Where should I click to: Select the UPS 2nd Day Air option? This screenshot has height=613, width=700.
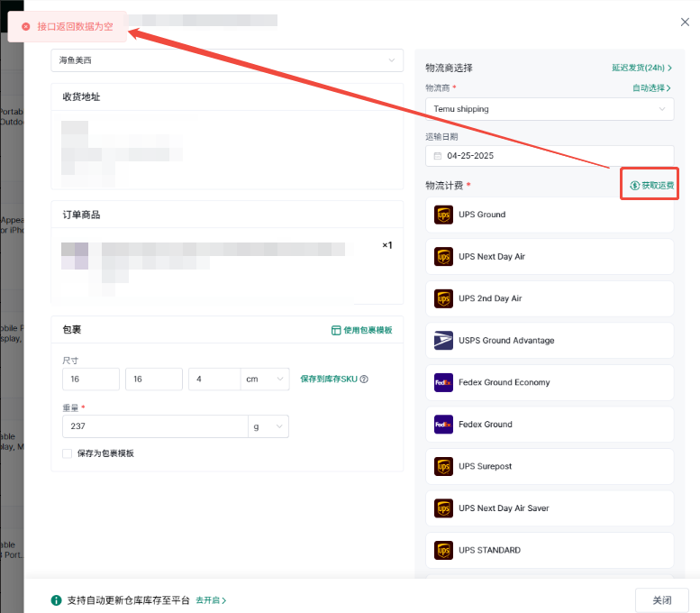[550, 298]
